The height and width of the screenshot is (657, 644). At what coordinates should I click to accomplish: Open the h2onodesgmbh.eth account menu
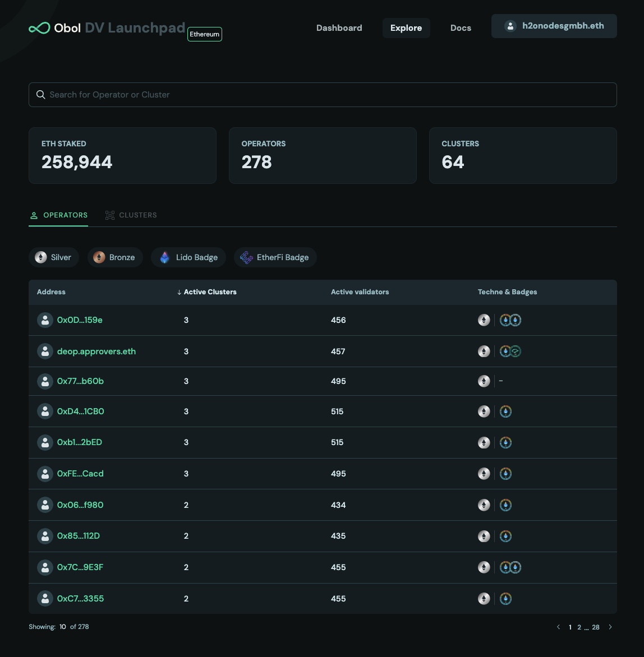click(x=554, y=26)
